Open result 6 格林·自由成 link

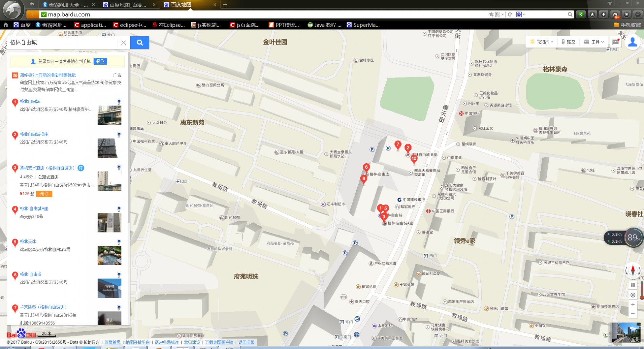[x=31, y=274]
